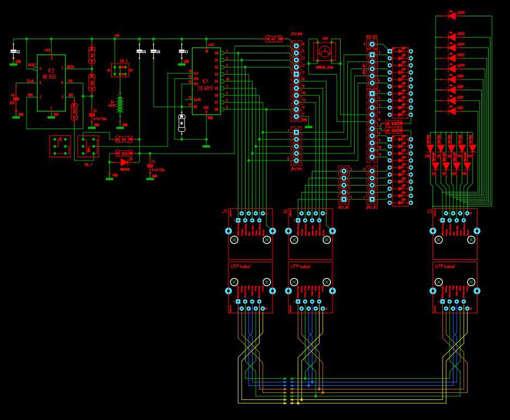Click capacitor C1 near IC1

point(182,51)
